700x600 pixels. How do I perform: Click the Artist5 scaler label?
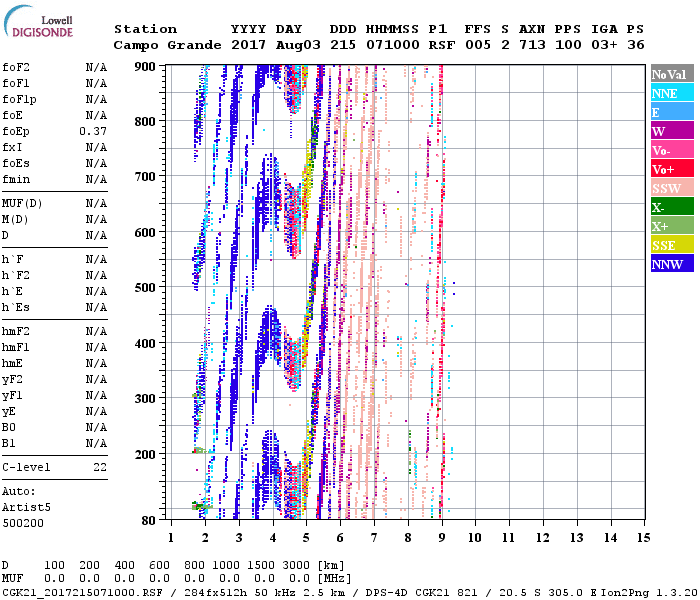[x=26, y=508]
